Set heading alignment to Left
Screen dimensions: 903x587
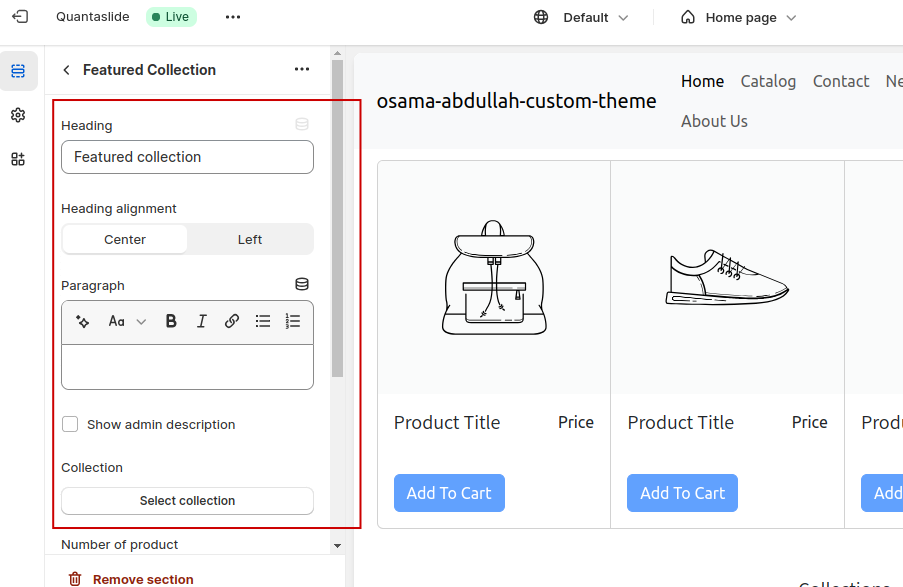tap(250, 239)
